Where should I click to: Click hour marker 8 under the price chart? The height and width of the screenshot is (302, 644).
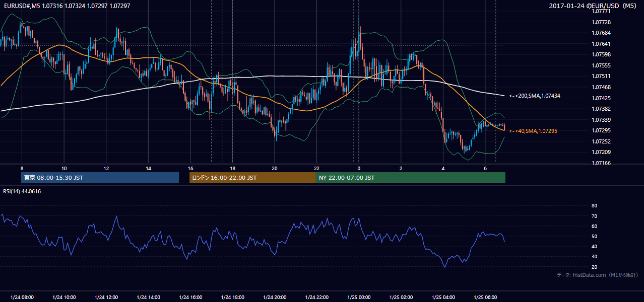(22, 168)
